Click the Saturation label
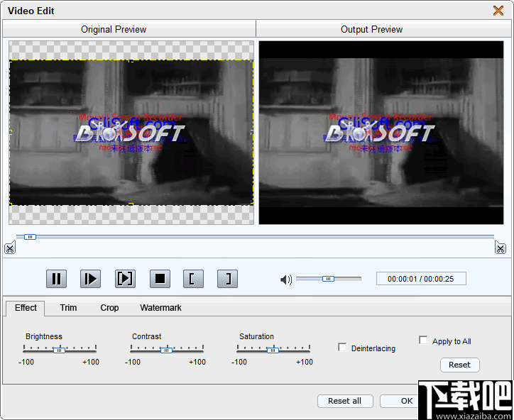This screenshot has height=420, width=514. tap(256, 336)
